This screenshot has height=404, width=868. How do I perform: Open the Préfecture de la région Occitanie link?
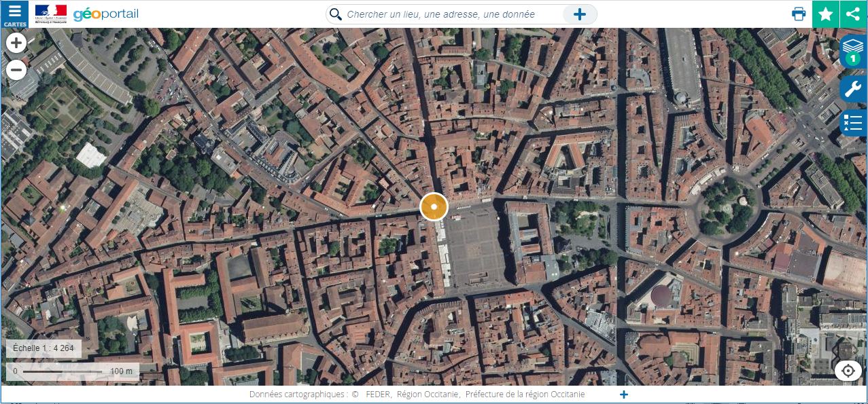(525, 394)
